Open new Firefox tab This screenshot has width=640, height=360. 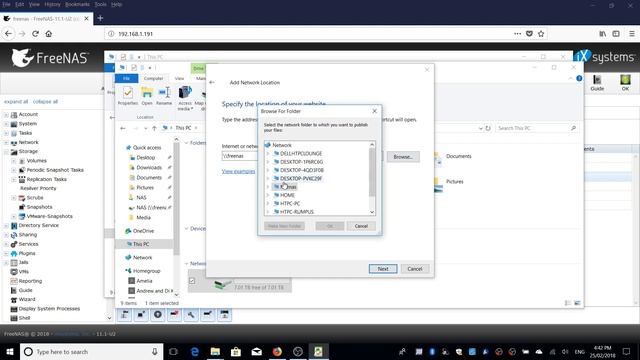[x=100, y=18]
